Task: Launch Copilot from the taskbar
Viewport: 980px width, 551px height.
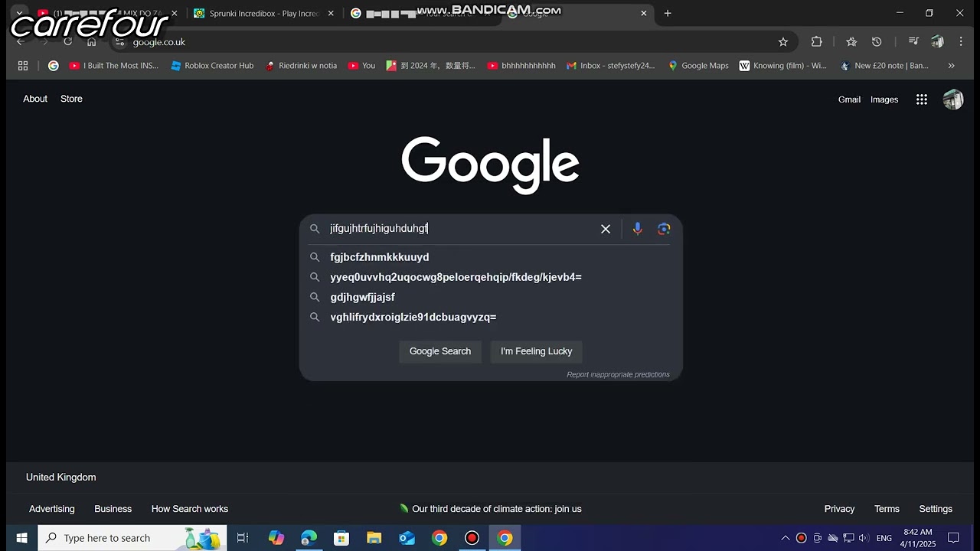Action: [x=276, y=538]
